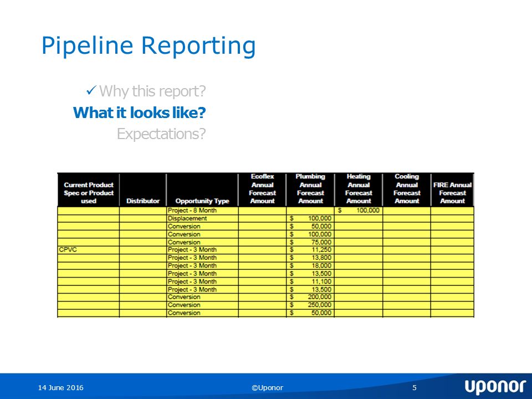Click the "13,800" plumbing amount cell

click(x=310, y=258)
